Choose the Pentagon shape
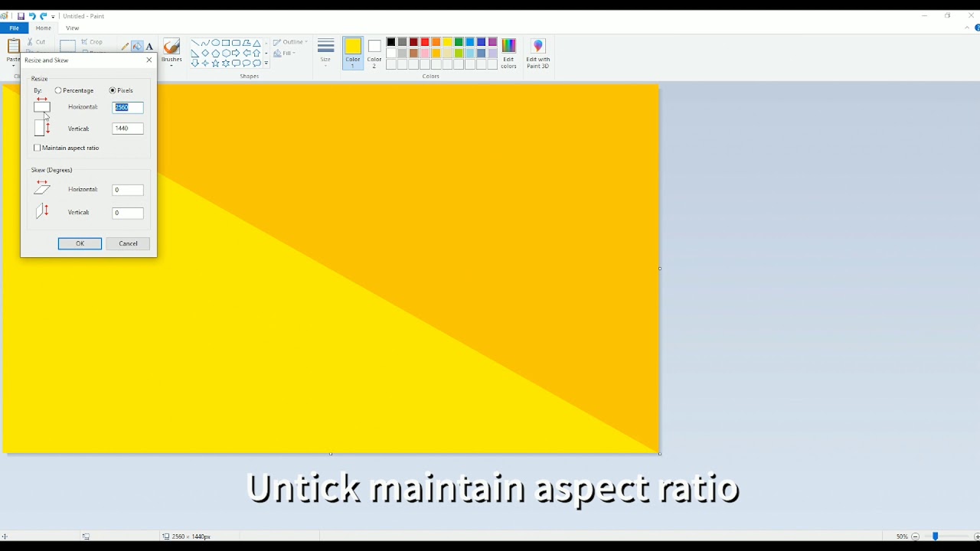This screenshot has height=551, width=980. pyautogui.click(x=216, y=53)
